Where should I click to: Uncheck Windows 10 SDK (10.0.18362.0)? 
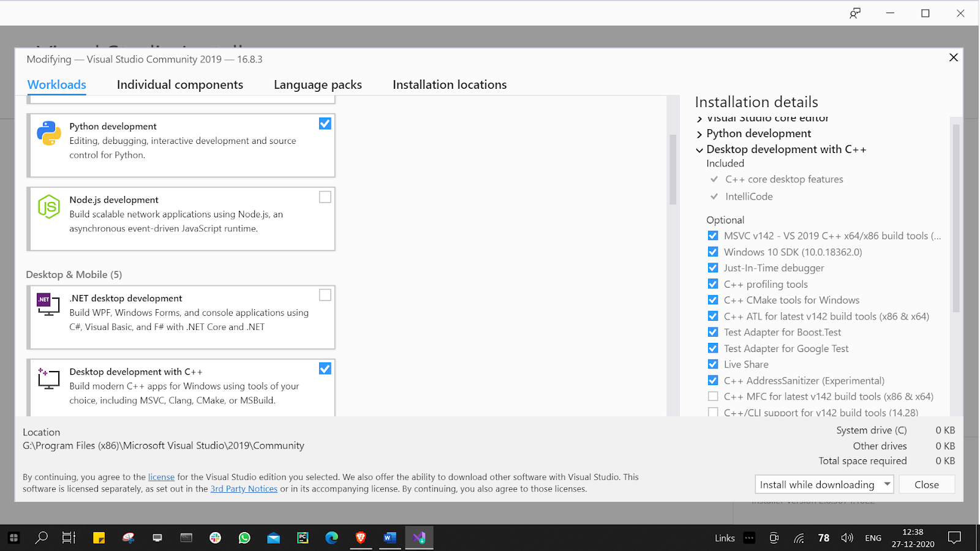coord(713,252)
